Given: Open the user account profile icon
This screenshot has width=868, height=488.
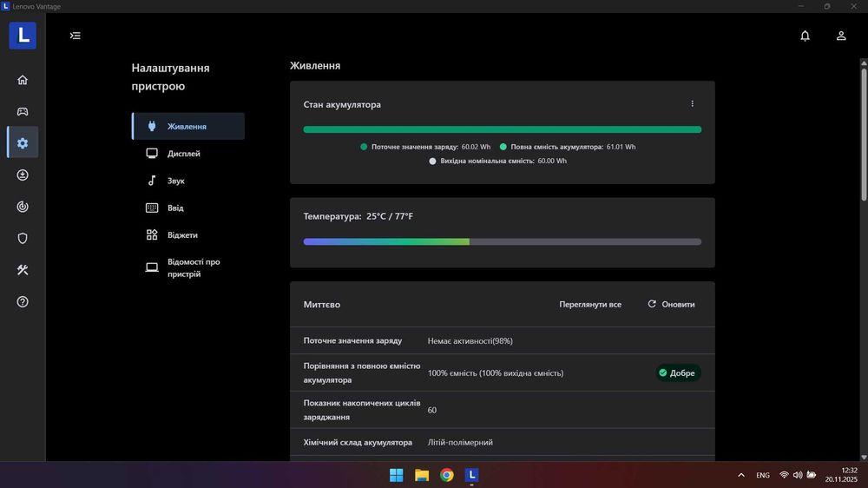Looking at the screenshot, I should (841, 36).
